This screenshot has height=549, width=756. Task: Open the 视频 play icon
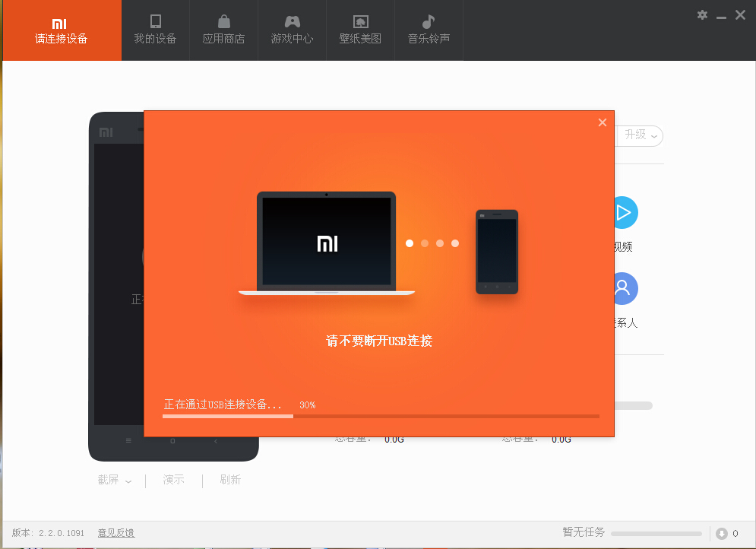[x=625, y=213]
